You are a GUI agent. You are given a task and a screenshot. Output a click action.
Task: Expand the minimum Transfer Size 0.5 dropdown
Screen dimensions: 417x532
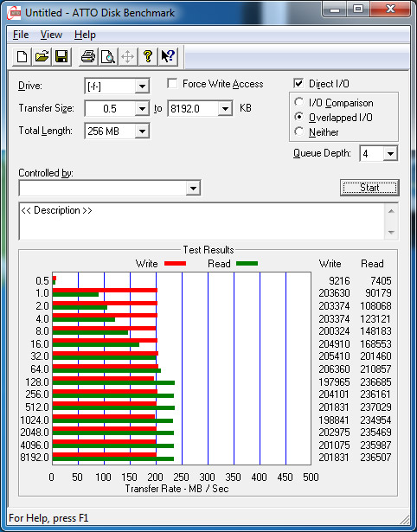[142, 109]
